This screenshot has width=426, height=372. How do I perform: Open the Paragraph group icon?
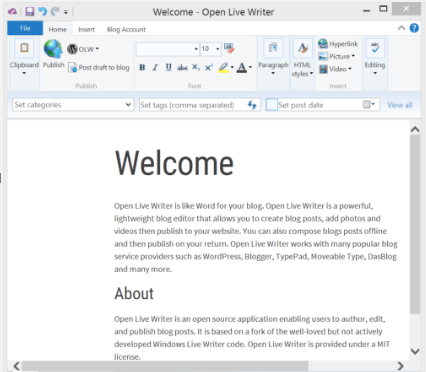(x=273, y=48)
